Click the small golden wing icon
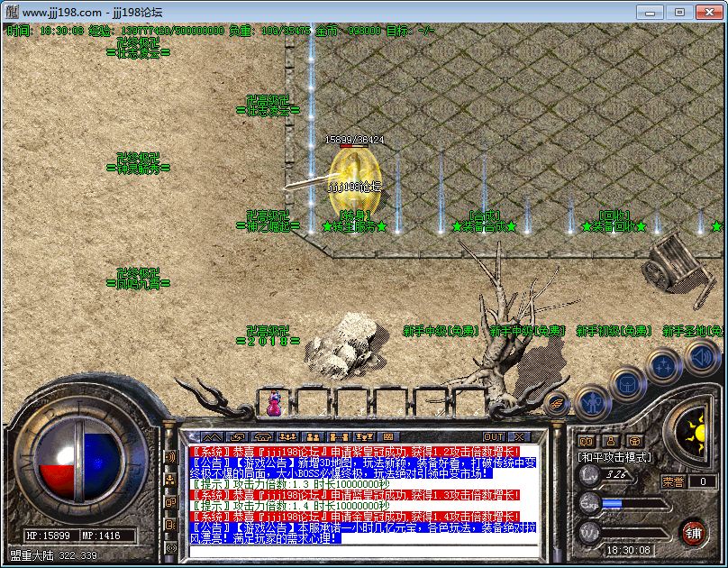The image size is (728, 568). (x=557, y=403)
